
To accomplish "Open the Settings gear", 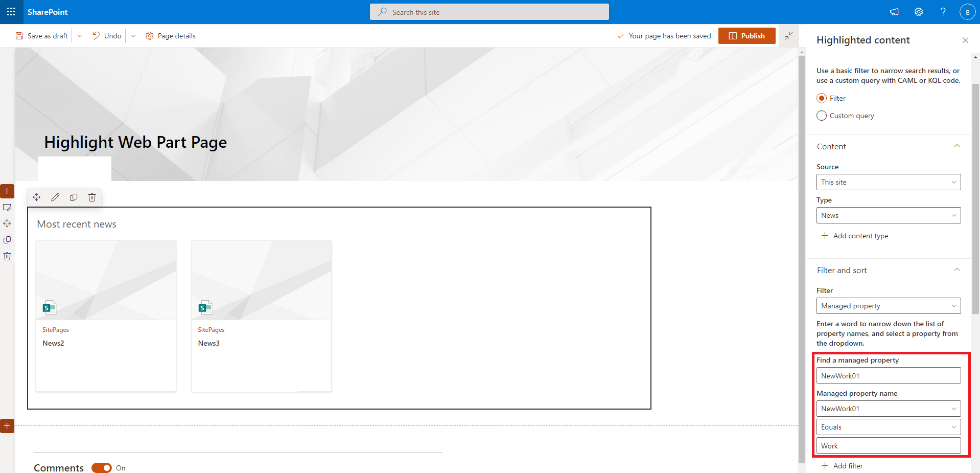I will click(919, 12).
